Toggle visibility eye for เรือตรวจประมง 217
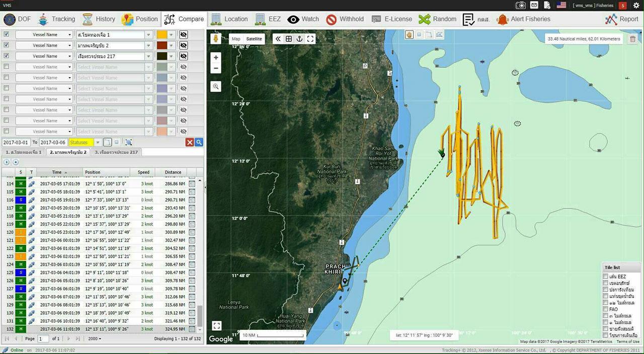Screen dimensions: 644x354 point(184,56)
